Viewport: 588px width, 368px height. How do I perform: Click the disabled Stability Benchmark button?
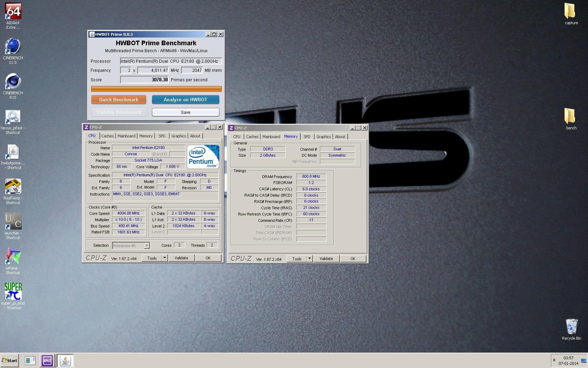119,112
